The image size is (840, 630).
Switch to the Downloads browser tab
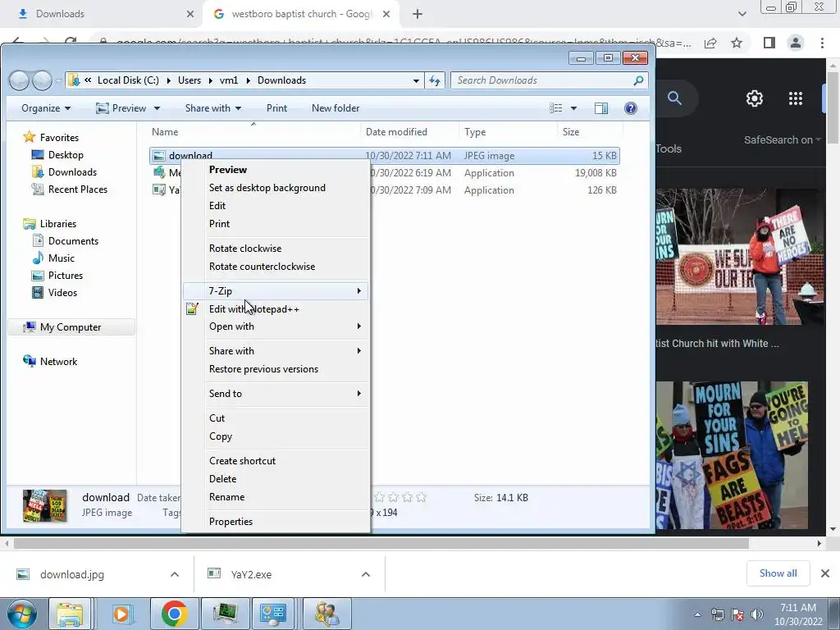click(101, 15)
